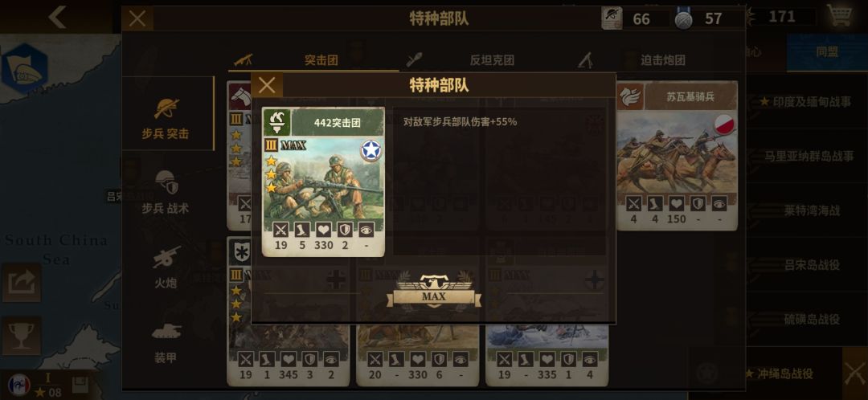Choose the 火炮 artillery category
The image size is (868, 400).
[x=166, y=267]
